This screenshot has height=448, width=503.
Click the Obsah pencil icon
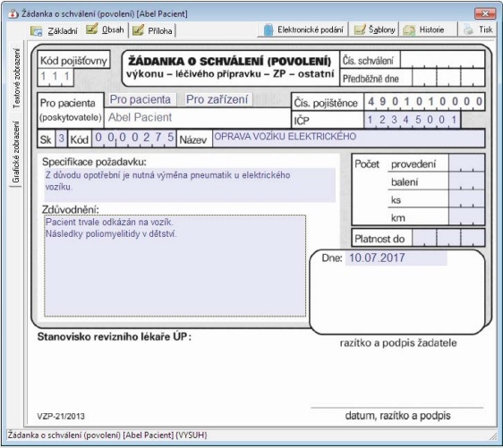click(x=92, y=29)
